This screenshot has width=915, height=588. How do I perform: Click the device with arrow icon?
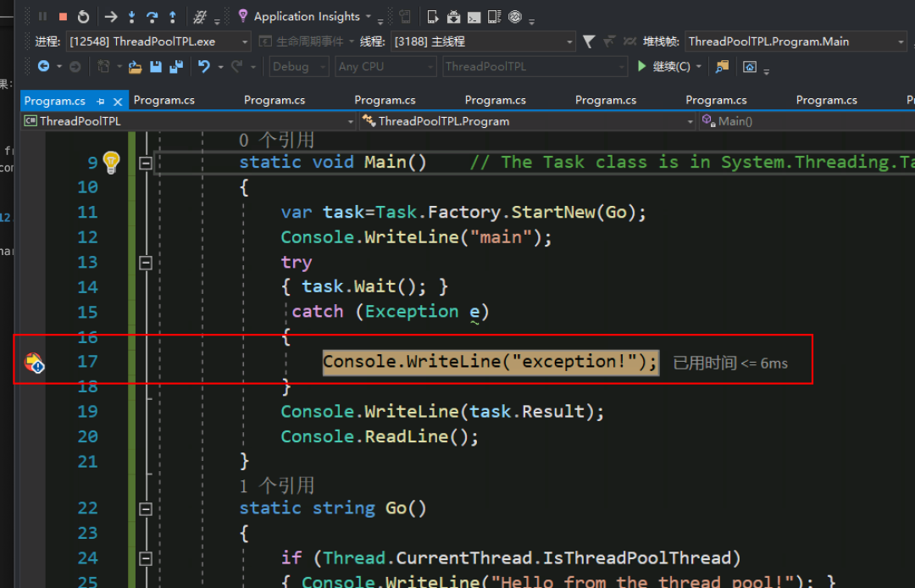(x=432, y=17)
